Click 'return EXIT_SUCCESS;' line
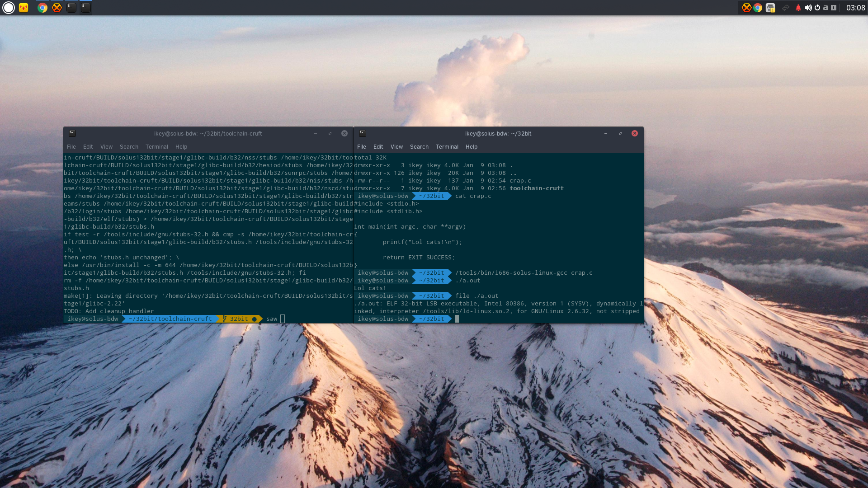Image resolution: width=868 pixels, height=488 pixels. point(419,258)
